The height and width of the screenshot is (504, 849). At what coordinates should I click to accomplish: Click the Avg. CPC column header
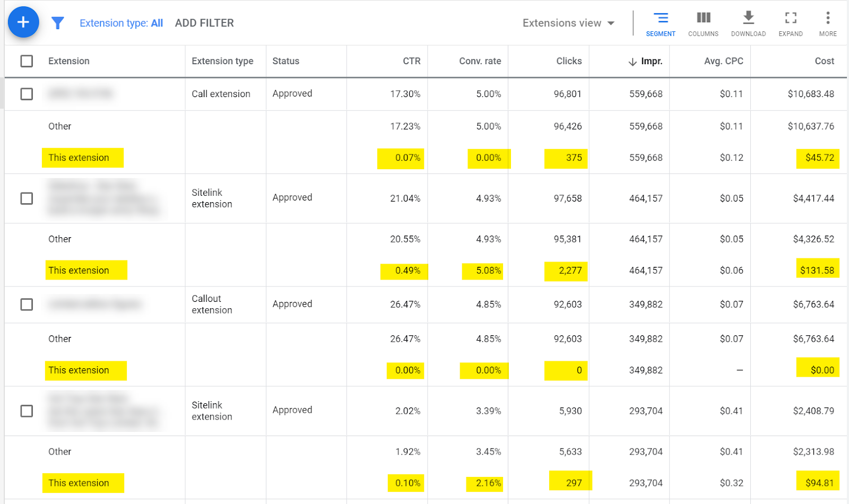click(723, 61)
